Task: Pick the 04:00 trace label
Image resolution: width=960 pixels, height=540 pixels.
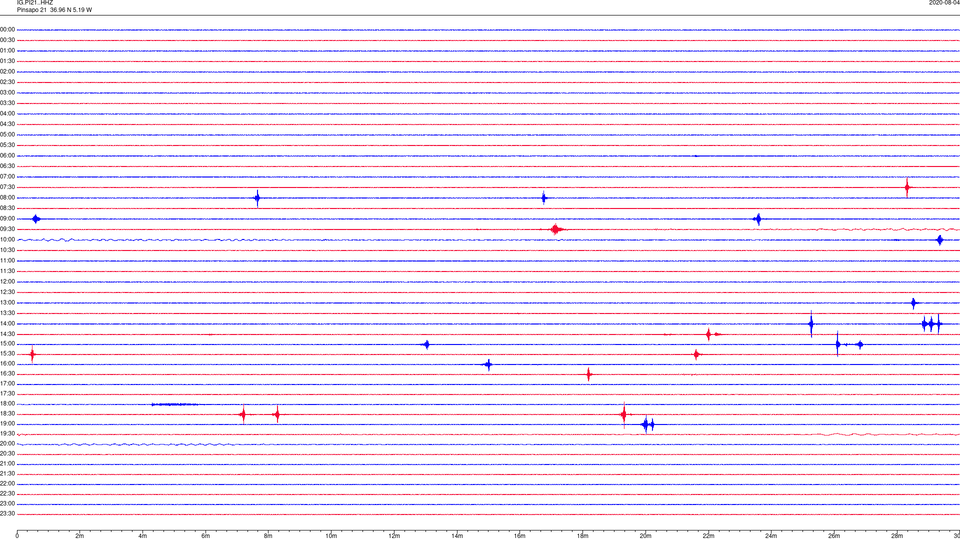Action: pos(7,114)
